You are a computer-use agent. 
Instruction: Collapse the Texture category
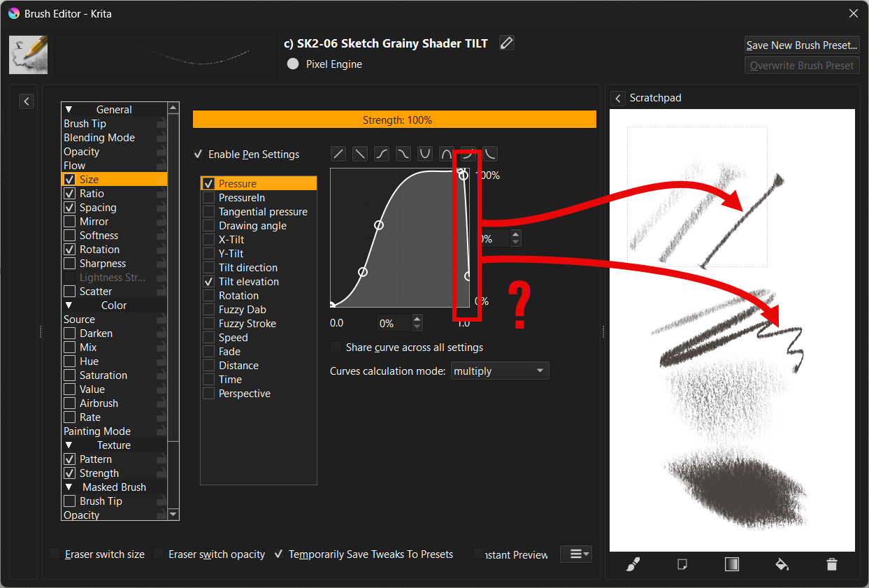69,445
